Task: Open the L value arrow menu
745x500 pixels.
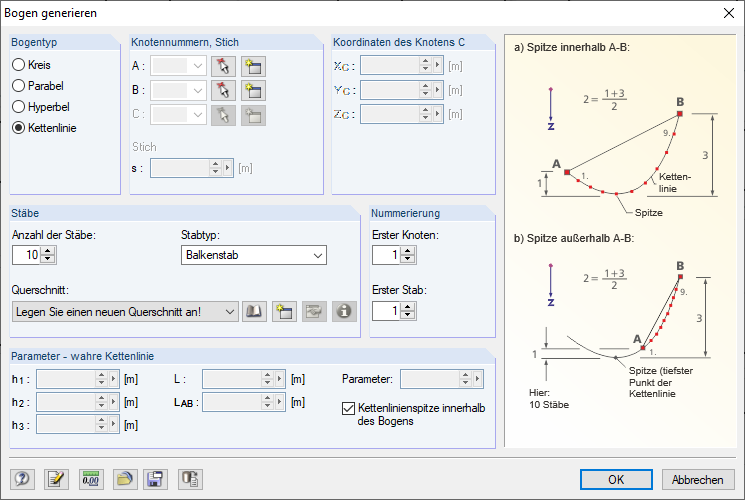Action: point(279,379)
